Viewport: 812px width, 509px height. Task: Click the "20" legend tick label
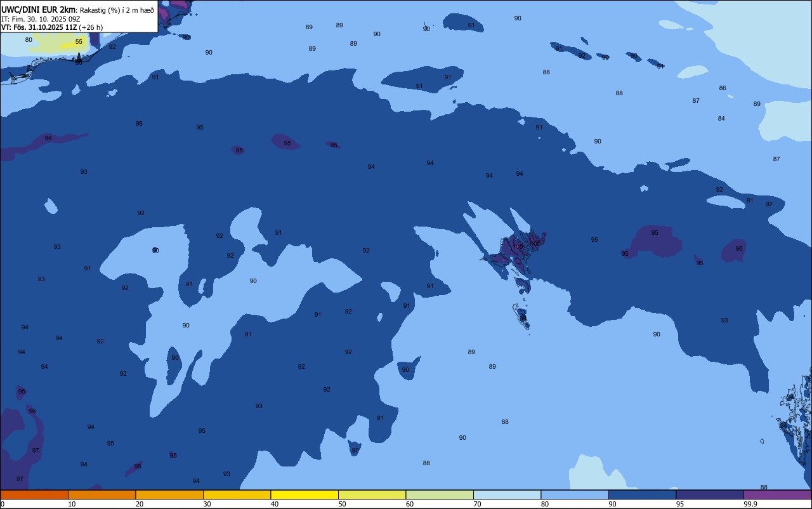tap(139, 504)
